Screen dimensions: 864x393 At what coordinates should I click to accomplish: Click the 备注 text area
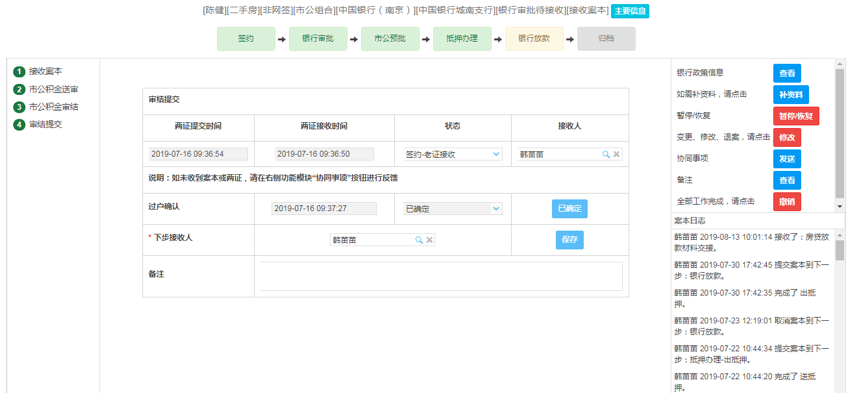[441, 276]
